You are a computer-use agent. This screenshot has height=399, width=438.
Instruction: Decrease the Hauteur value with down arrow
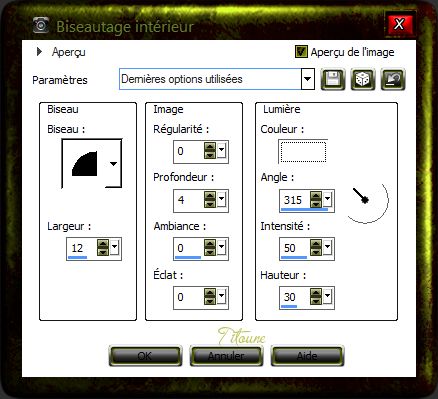pos(316,301)
